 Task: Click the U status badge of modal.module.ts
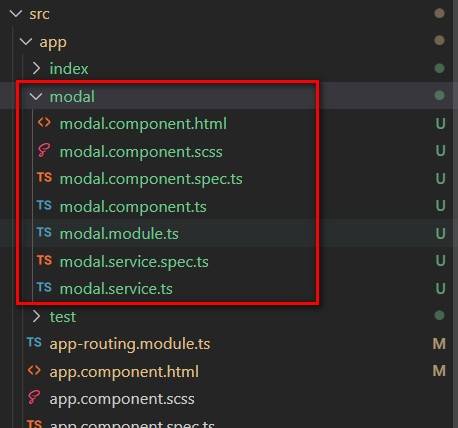440,233
